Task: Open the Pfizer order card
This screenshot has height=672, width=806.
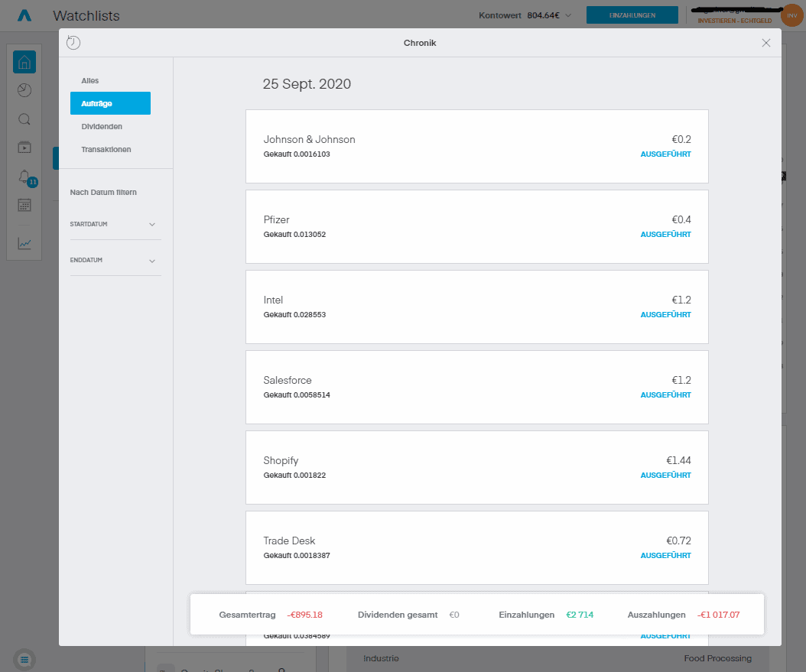Action: [x=477, y=226]
